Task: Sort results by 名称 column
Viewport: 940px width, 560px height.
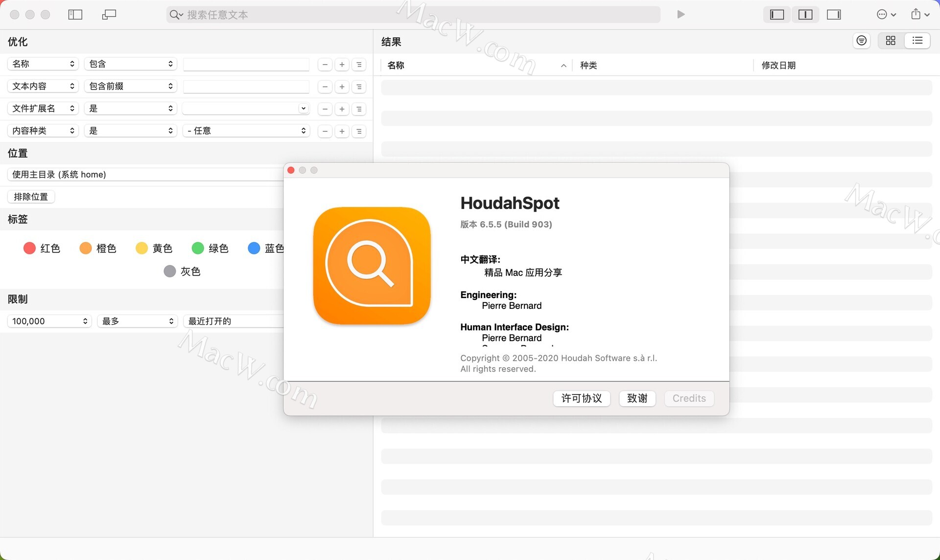Action: click(x=476, y=65)
